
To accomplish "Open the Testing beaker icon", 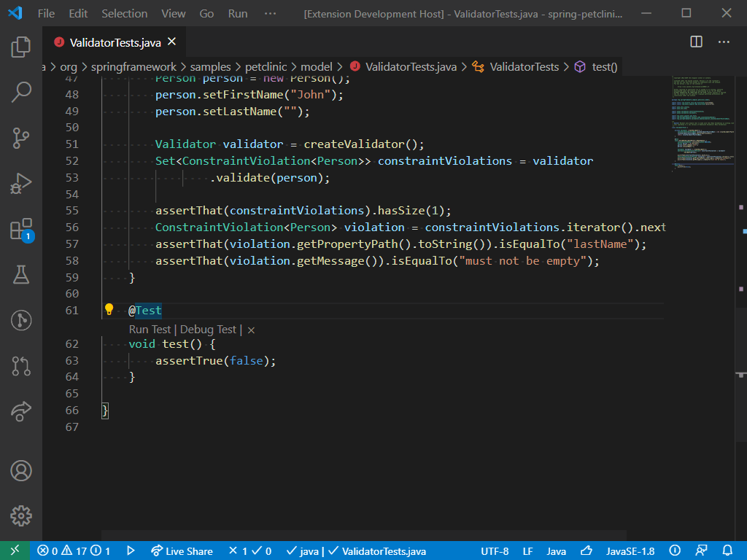I will (x=21, y=275).
